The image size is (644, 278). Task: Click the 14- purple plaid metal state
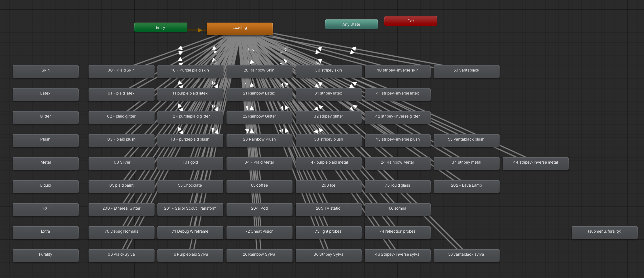[x=328, y=162]
